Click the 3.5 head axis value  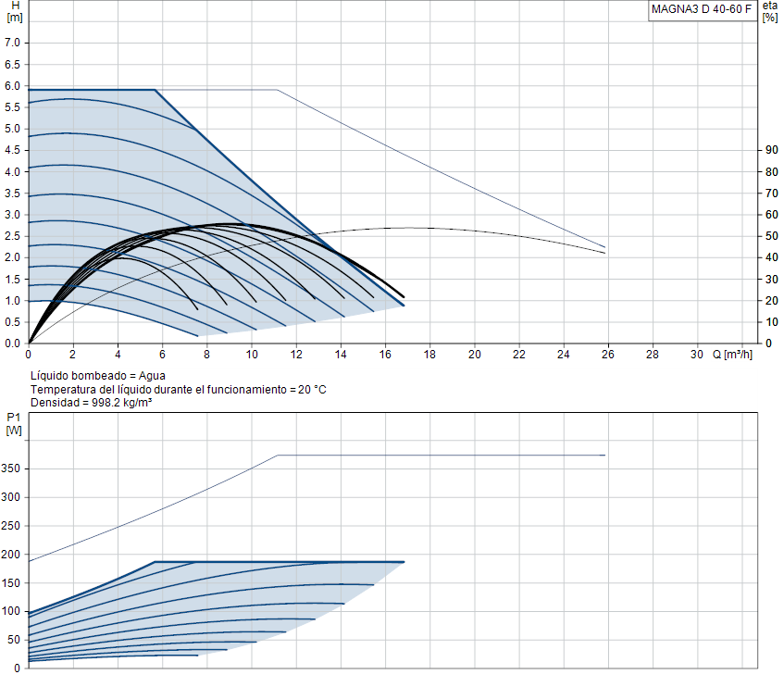pyautogui.click(x=13, y=194)
